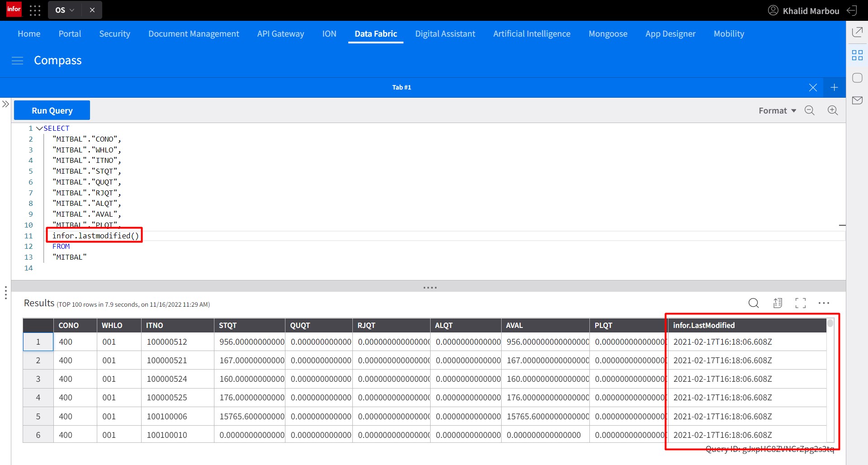This screenshot has width=868, height=465.
Task: Close Tab #1 with the X
Action: point(813,87)
